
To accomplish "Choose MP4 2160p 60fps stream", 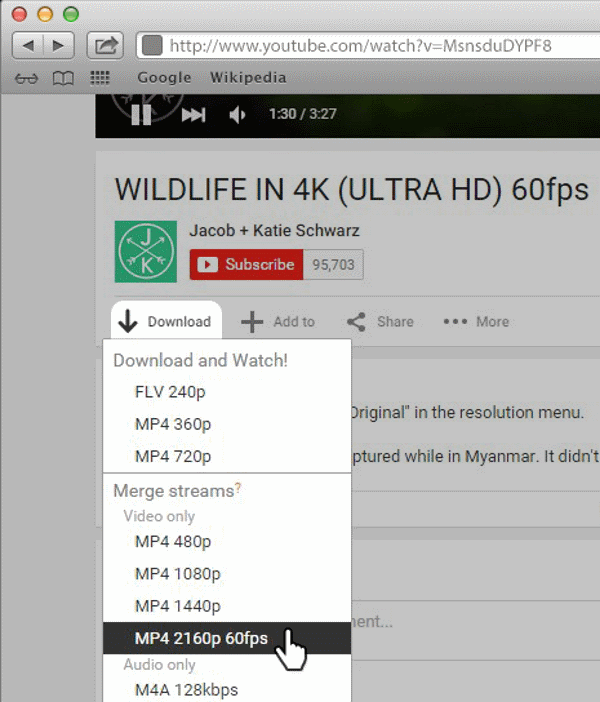I will coord(227,638).
